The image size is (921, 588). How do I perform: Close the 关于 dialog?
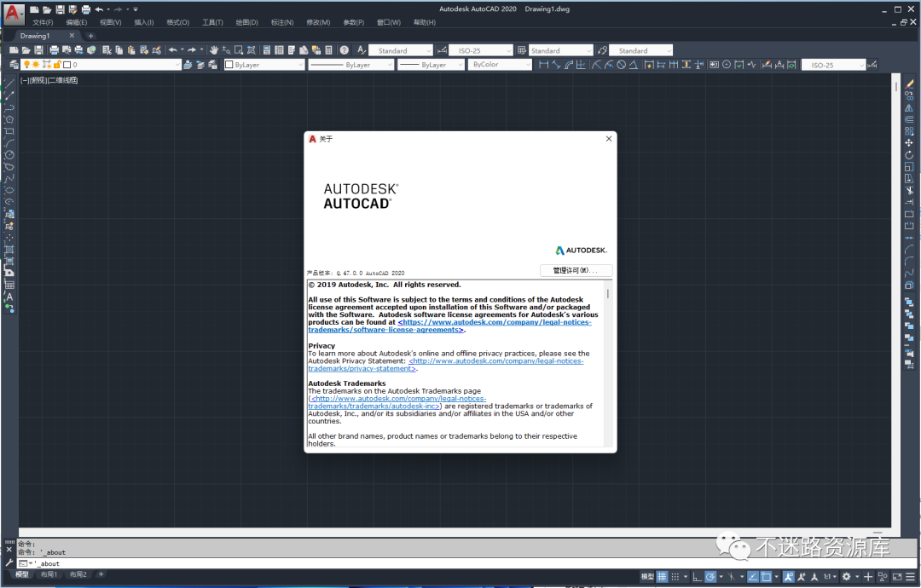pyautogui.click(x=609, y=139)
